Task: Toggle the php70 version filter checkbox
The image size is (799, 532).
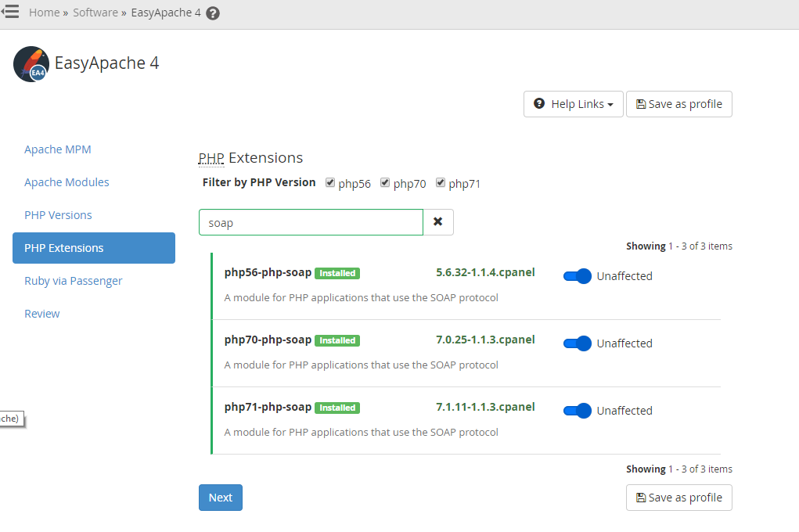Action: pyautogui.click(x=385, y=182)
